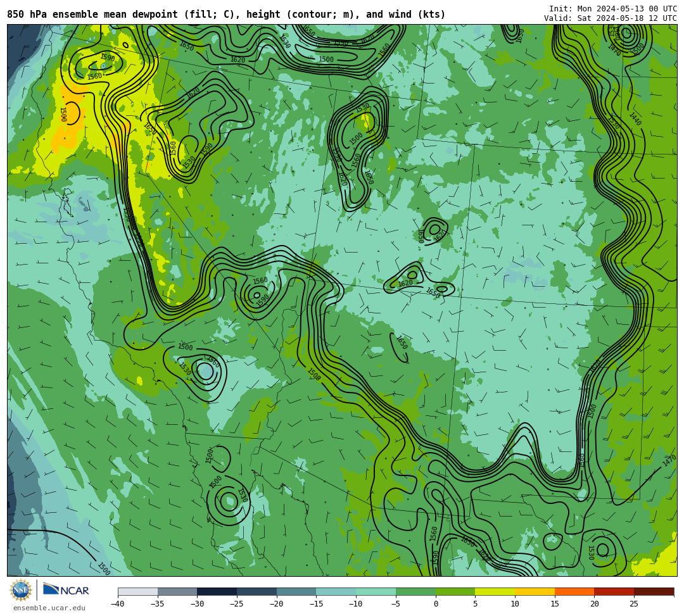This screenshot has height=616, width=684.
Task: Click the -20 colorbar tick label
Action: point(277,604)
